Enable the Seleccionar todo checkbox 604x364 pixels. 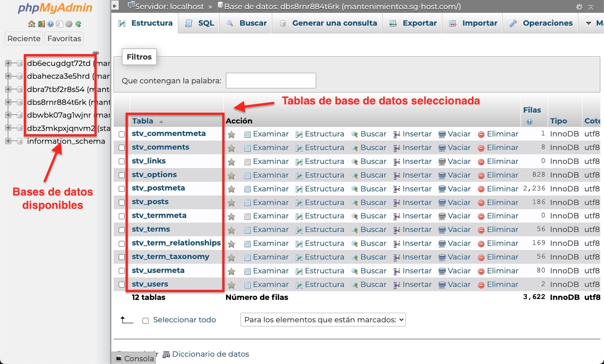click(x=145, y=321)
